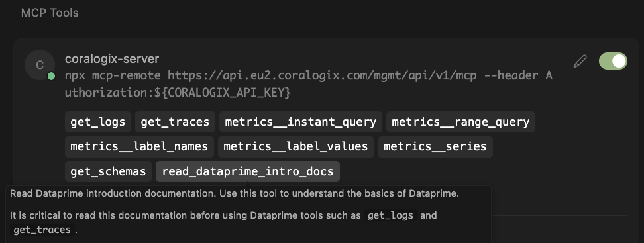This screenshot has width=644, height=243.
Task: Choose the metrics__label_values tool chip
Action: click(x=295, y=146)
